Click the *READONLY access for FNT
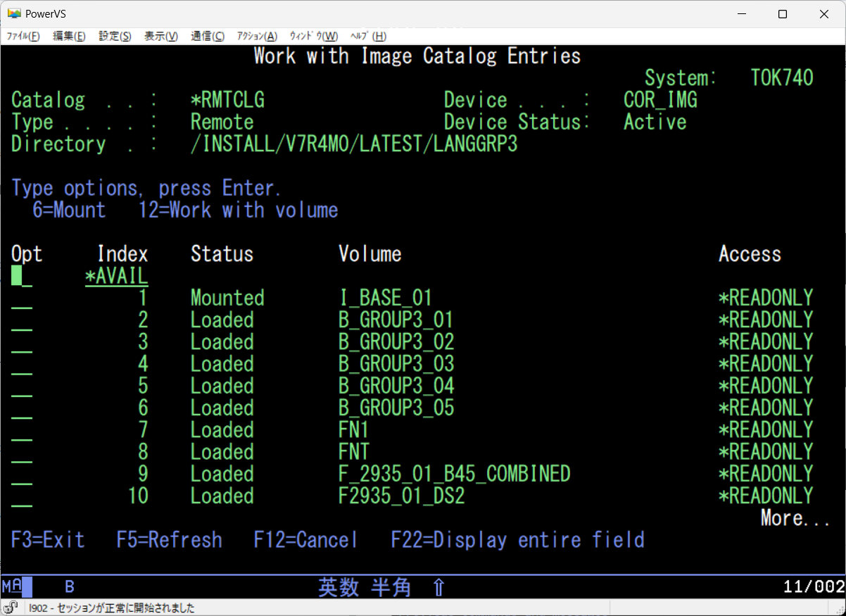 [766, 452]
